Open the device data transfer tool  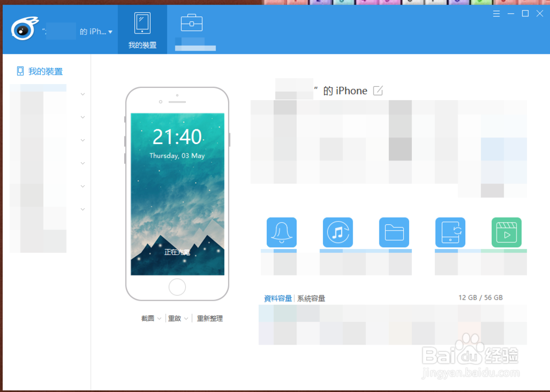coord(450,232)
